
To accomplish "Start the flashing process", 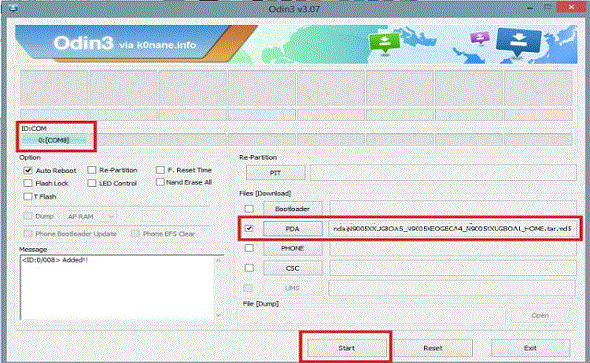I will [347, 348].
